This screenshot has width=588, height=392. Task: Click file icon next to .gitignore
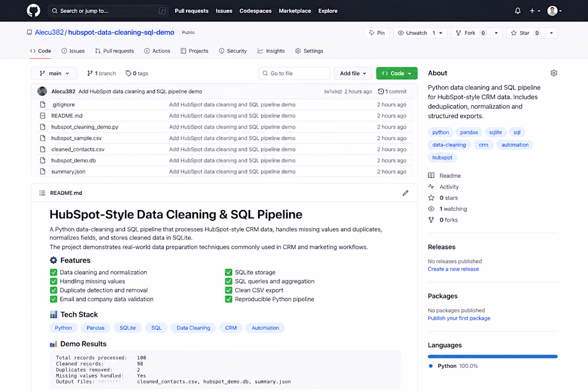coord(43,105)
